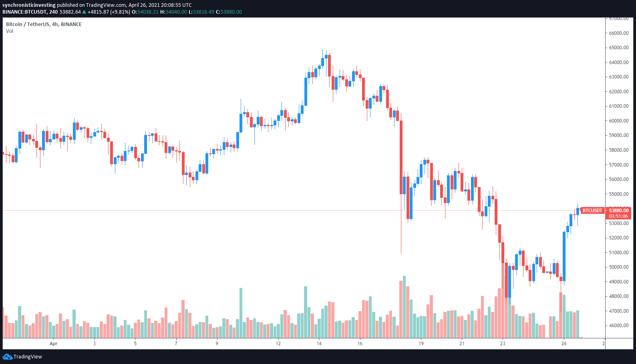The image size is (636, 364).
Task: Click the 14 date marker on axis
Action: [319, 343]
